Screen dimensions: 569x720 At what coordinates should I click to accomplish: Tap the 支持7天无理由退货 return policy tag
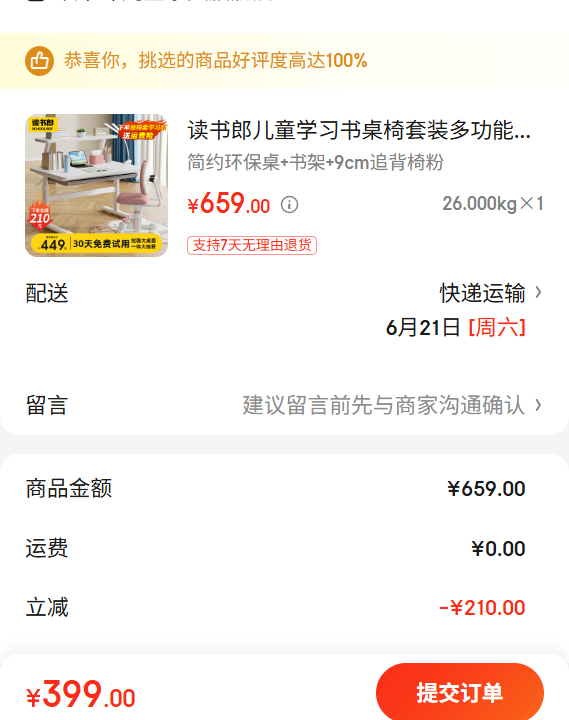[252, 245]
